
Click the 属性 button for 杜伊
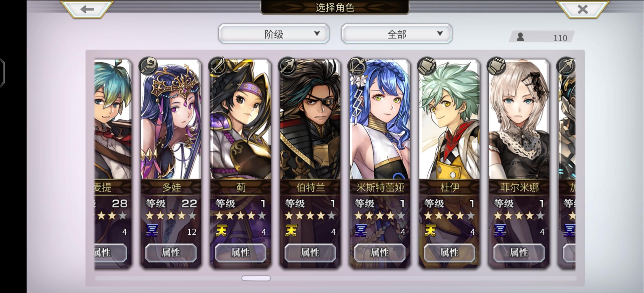[x=449, y=253]
